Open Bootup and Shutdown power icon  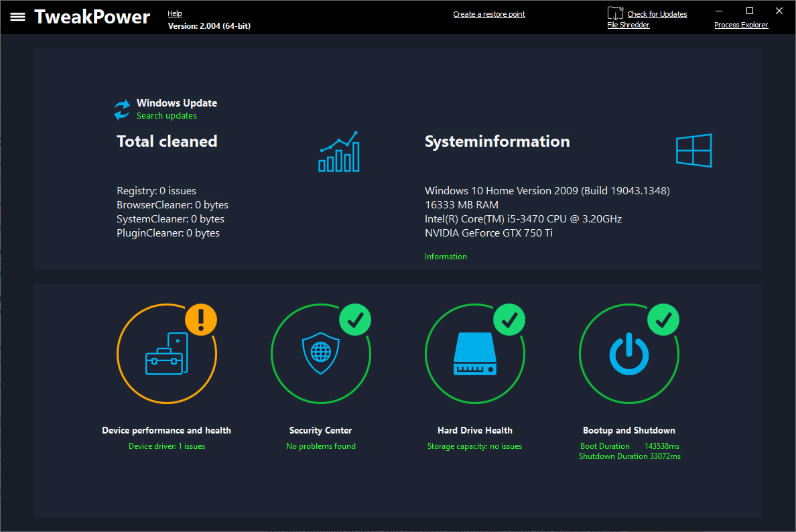point(628,354)
